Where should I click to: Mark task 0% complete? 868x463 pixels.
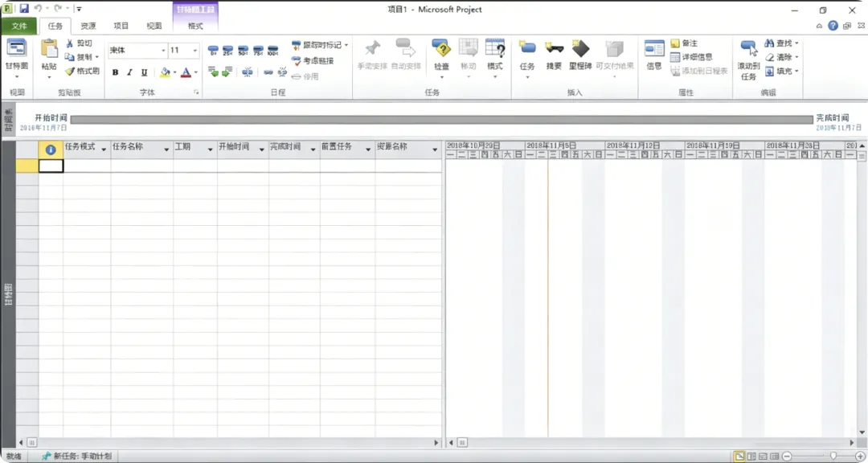point(213,51)
